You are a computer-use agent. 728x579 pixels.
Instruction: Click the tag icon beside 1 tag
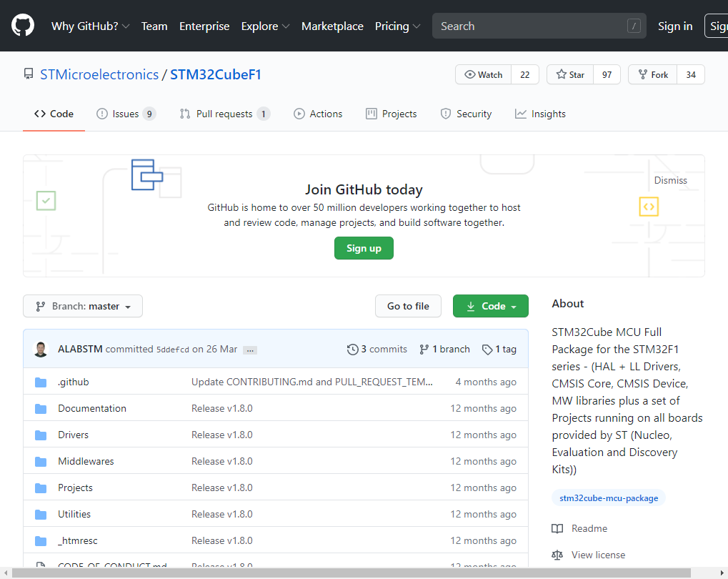(x=487, y=349)
